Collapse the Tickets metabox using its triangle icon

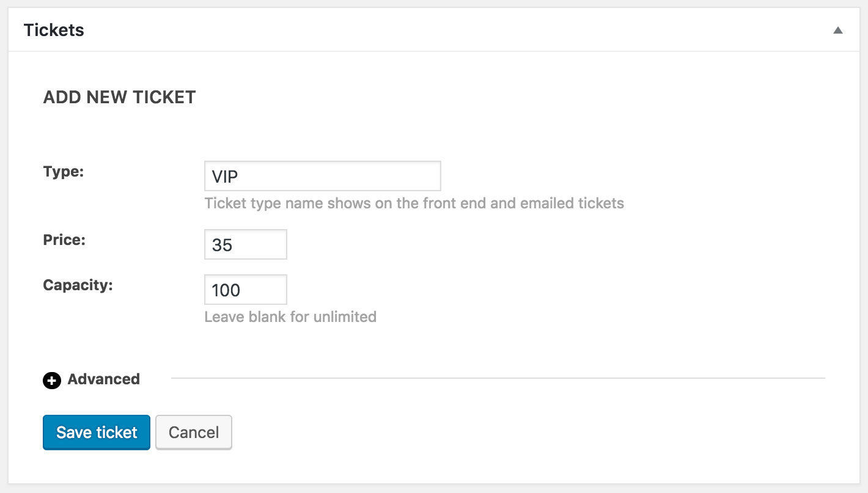click(837, 29)
